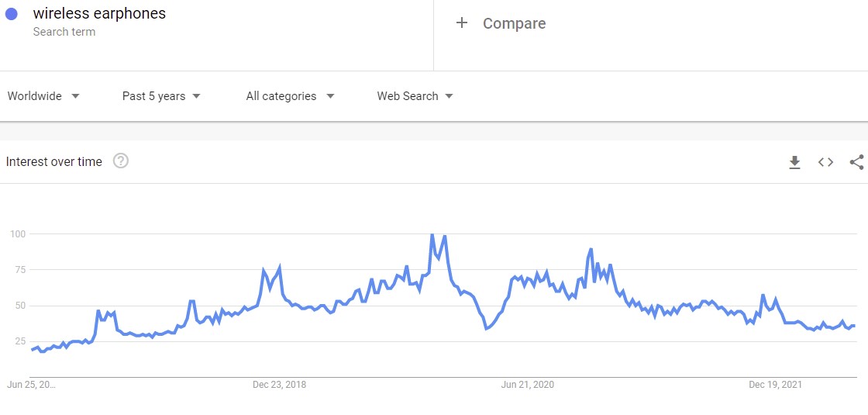
Task: Click the Jun 21, 2020 axis label
Action: tap(527, 384)
